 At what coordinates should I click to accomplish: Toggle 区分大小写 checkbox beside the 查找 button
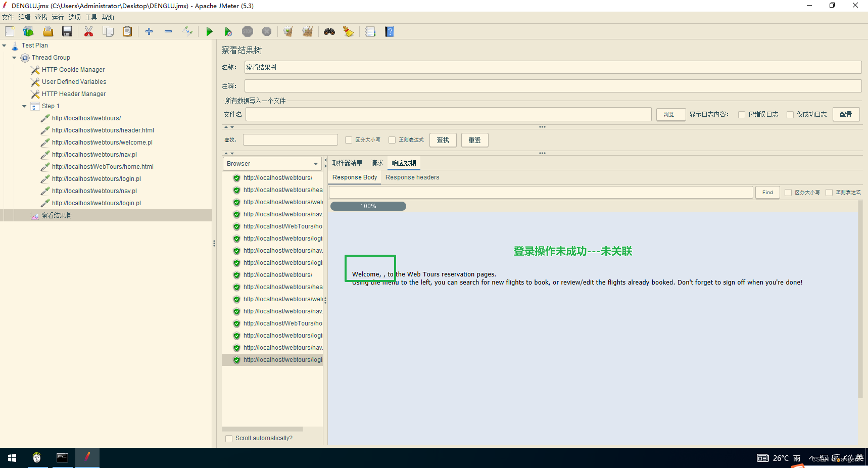pos(349,140)
